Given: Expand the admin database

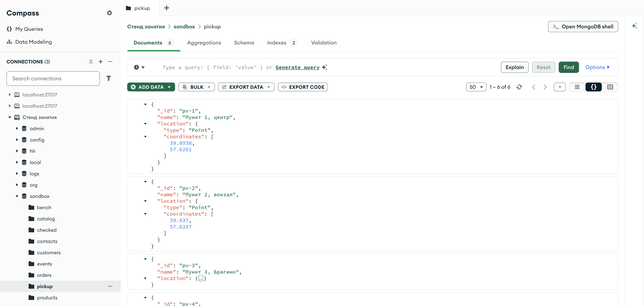Looking at the screenshot, I should pos(17,128).
